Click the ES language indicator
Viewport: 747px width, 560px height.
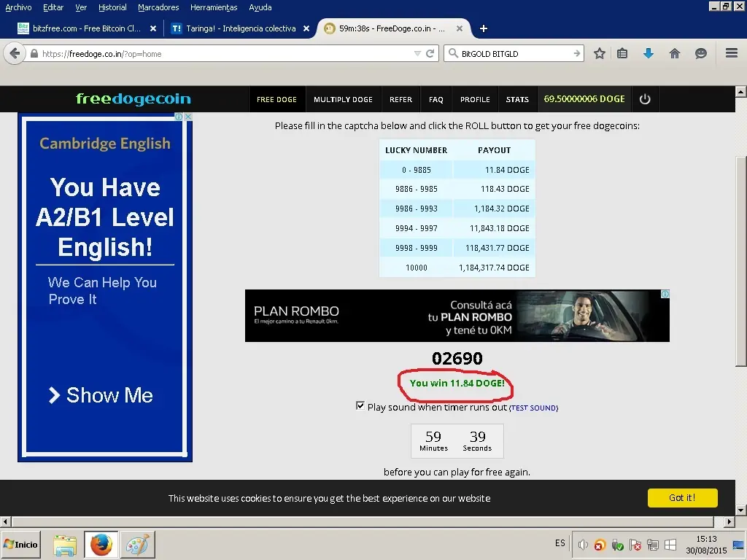[560, 542]
